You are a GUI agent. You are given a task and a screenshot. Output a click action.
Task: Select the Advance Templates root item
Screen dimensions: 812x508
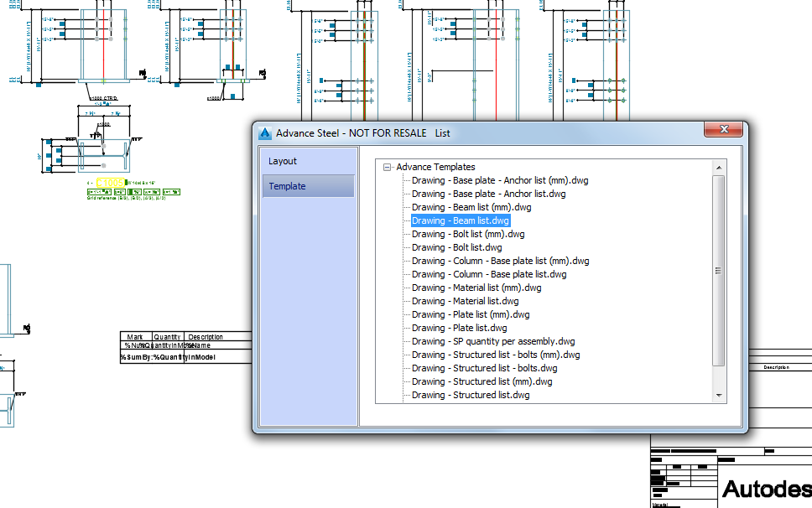(435, 167)
